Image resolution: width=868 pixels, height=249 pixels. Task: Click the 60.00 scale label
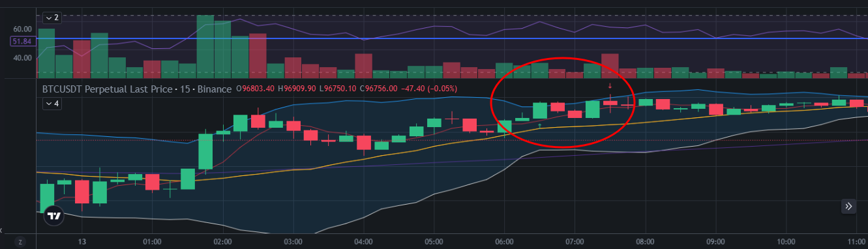click(22, 29)
